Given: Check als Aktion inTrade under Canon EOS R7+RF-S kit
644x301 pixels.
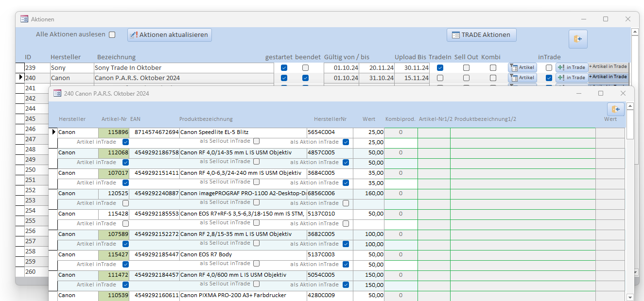Looking at the screenshot, I should click(346, 224).
